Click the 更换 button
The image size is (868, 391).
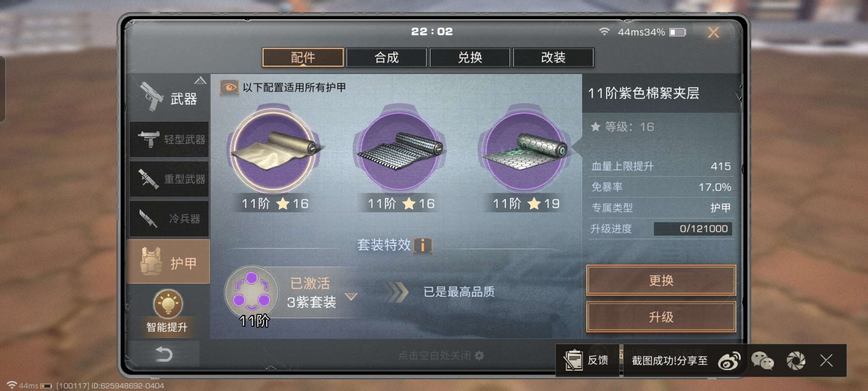(661, 281)
